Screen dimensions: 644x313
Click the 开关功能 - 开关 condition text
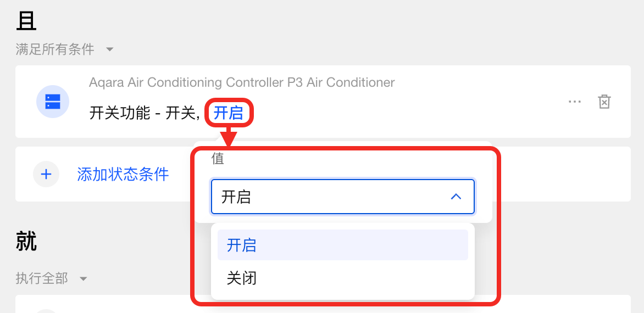(143, 113)
